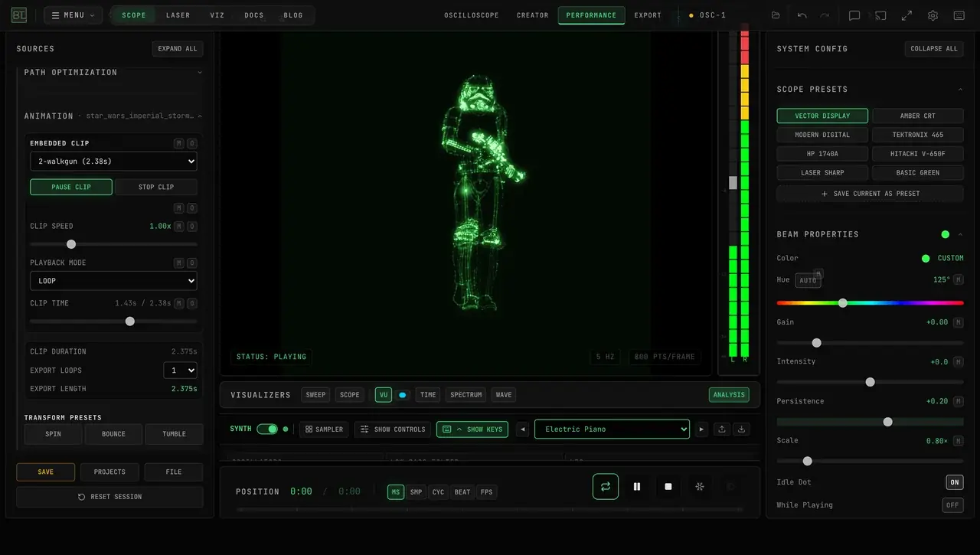The height and width of the screenshot is (555, 980).
Task: Click the Stop Clip button
Action: point(156,187)
